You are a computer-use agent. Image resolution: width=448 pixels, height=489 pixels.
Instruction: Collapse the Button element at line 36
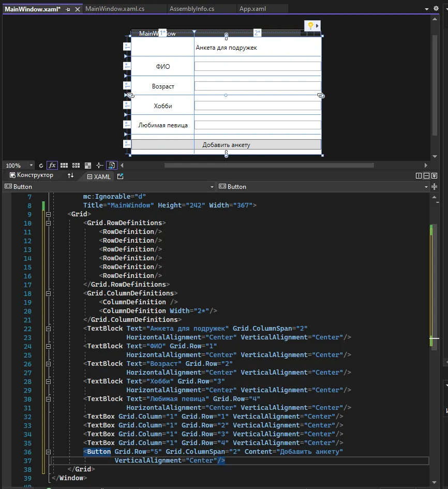[48, 452]
